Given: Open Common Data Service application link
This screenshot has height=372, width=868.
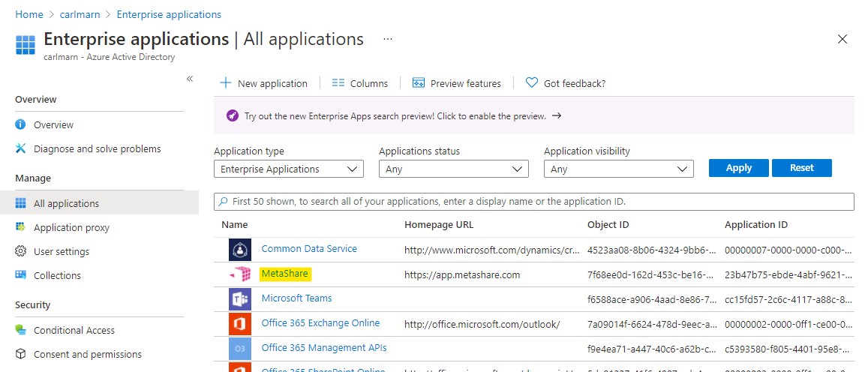Looking at the screenshot, I should tap(309, 248).
